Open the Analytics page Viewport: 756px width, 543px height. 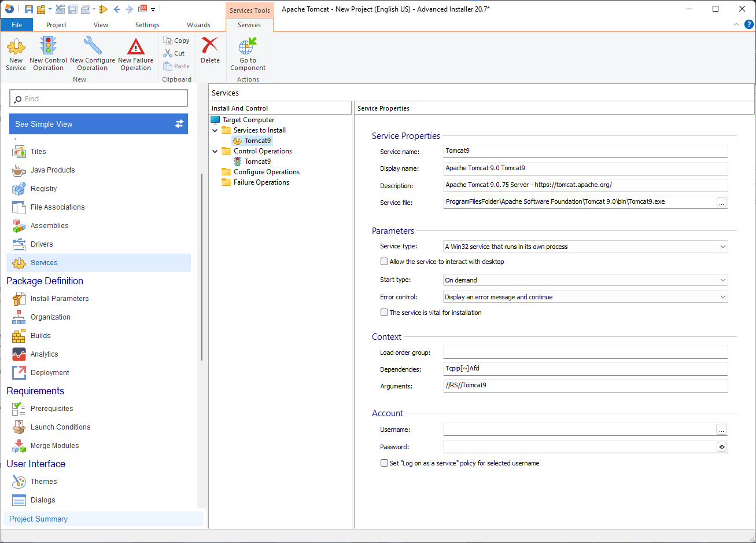coord(45,354)
